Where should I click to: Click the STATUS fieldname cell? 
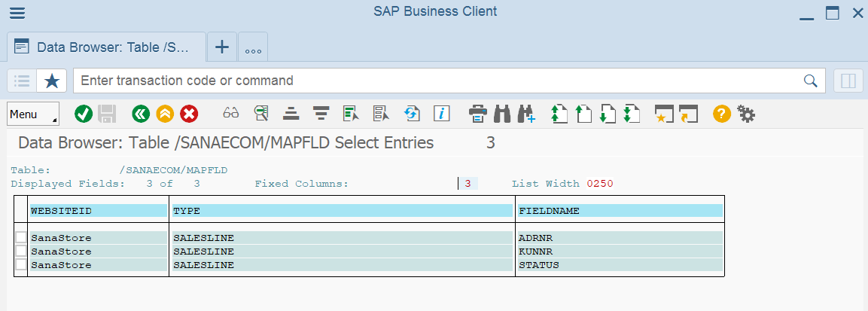click(620, 264)
